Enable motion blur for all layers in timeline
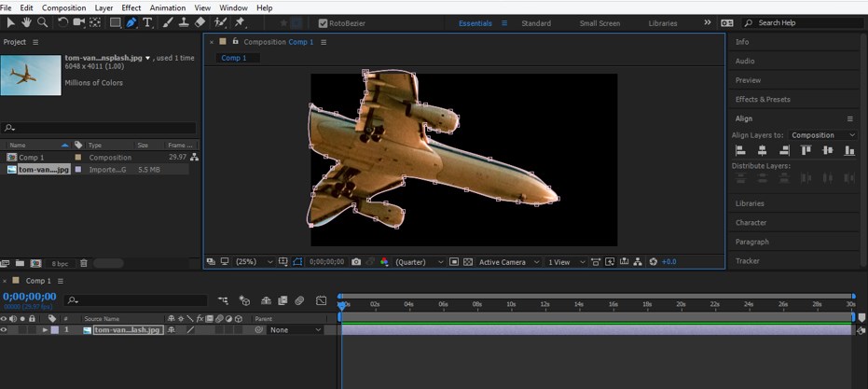Screen dimensions: 868x389 299,300
